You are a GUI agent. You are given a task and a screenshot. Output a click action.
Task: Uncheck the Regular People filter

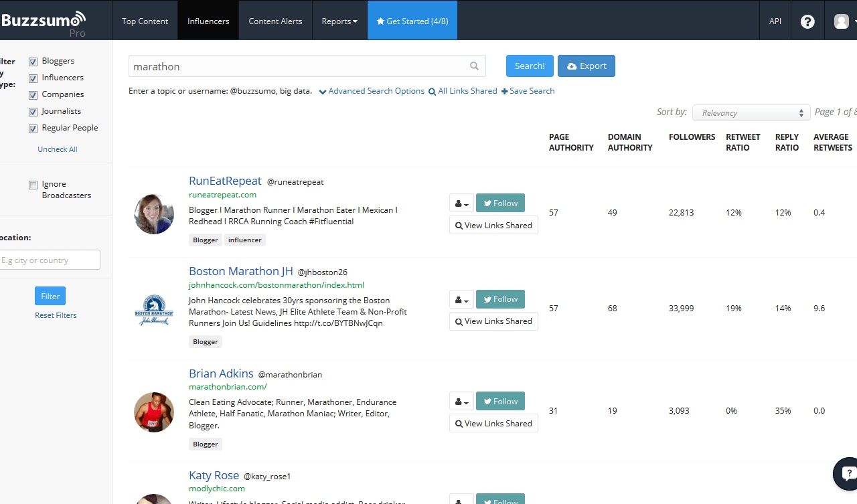33,129
